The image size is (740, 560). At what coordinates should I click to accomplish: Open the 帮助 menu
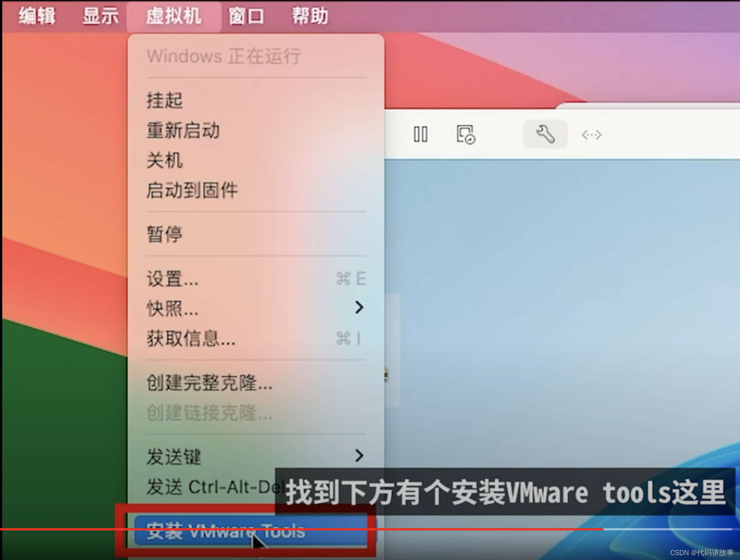pyautogui.click(x=310, y=16)
